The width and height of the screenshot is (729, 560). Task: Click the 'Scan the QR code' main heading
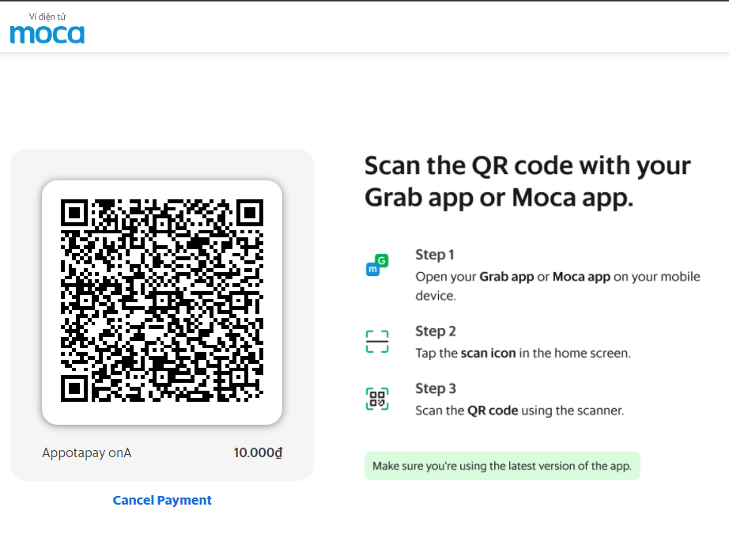point(527,181)
